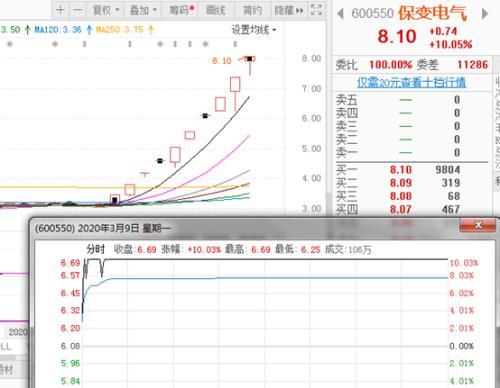The height and width of the screenshot is (388, 500).
Task: Click 买二 bid price 8.09
Action: click(x=401, y=183)
